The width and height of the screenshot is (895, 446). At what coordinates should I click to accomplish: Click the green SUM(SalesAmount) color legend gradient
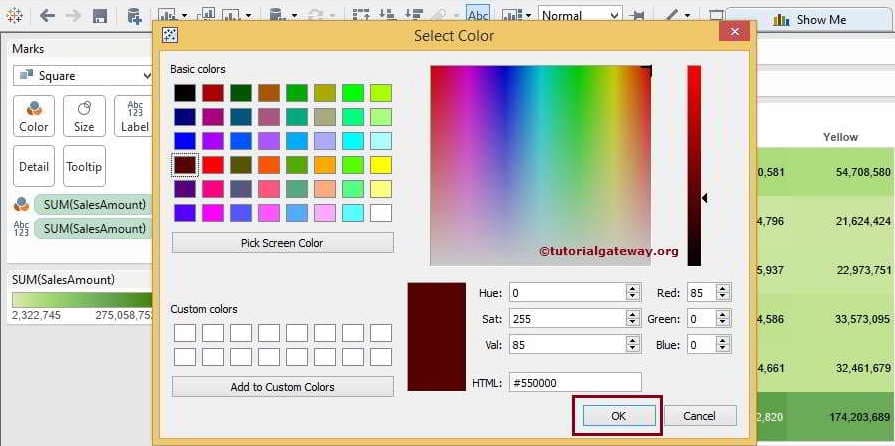(82, 300)
